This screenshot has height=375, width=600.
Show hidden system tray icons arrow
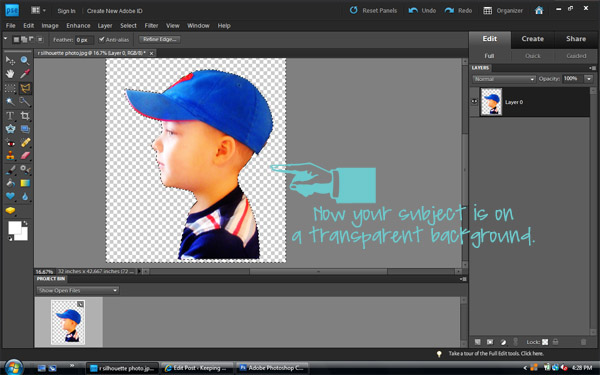pos(525,368)
